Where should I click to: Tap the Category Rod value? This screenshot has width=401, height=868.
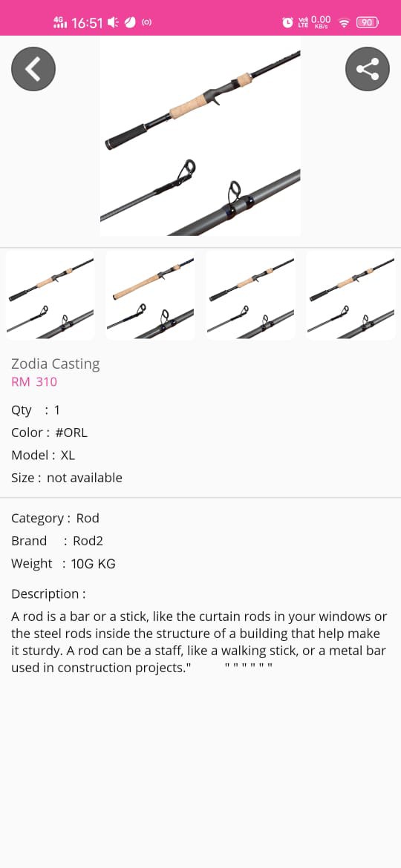coord(88,518)
